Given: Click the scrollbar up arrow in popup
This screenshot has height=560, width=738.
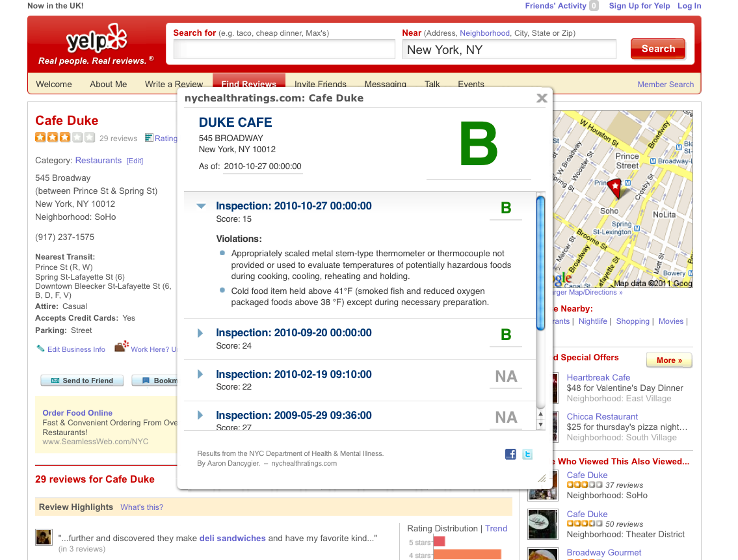Looking at the screenshot, I should [x=541, y=414].
